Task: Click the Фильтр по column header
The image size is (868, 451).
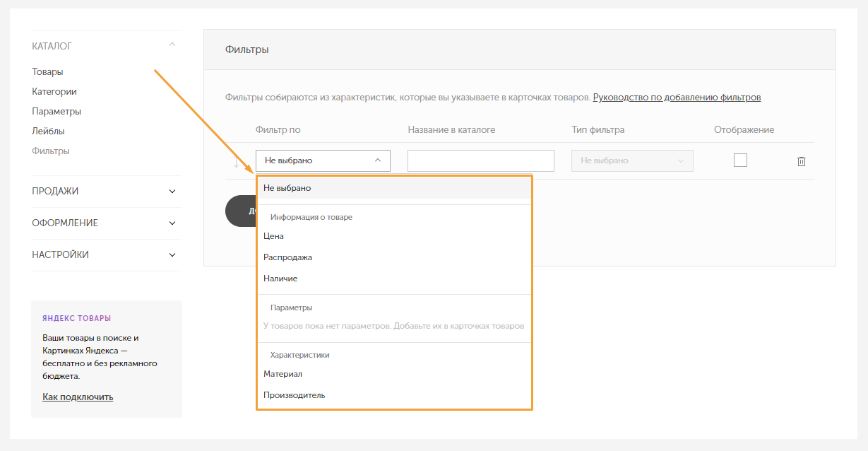Action: tap(278, 130)
